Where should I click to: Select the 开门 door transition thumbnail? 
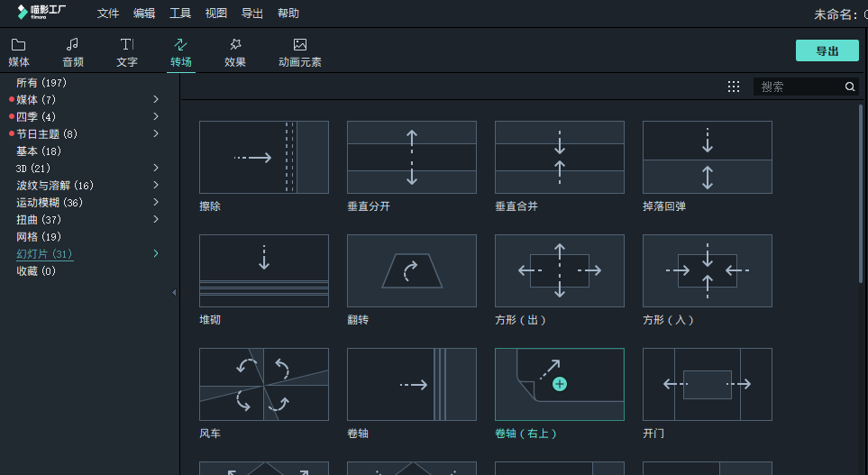pos(708,384)
